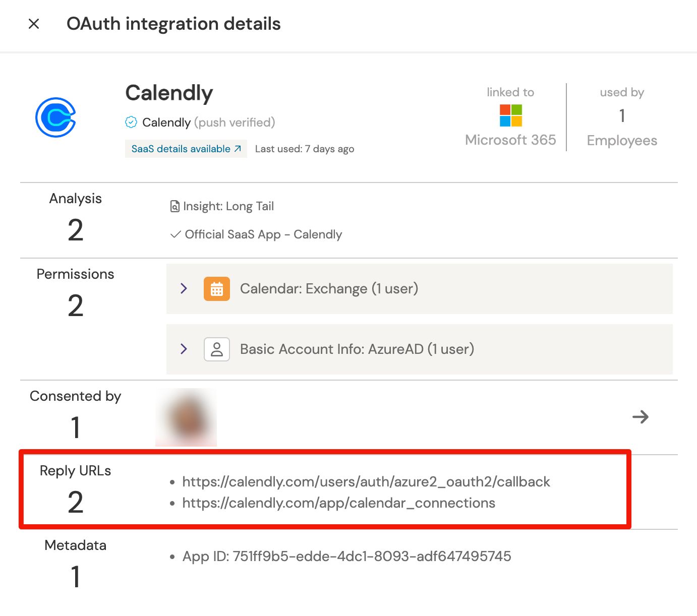The image size is (697, 616).
Task: Click the 'Analysis' section label
Action: click(76, 199)
